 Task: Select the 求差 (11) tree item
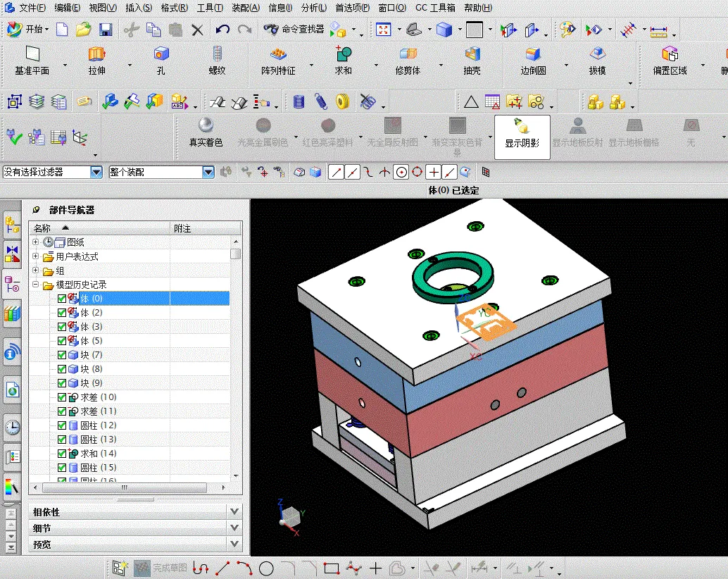(98, 411)
